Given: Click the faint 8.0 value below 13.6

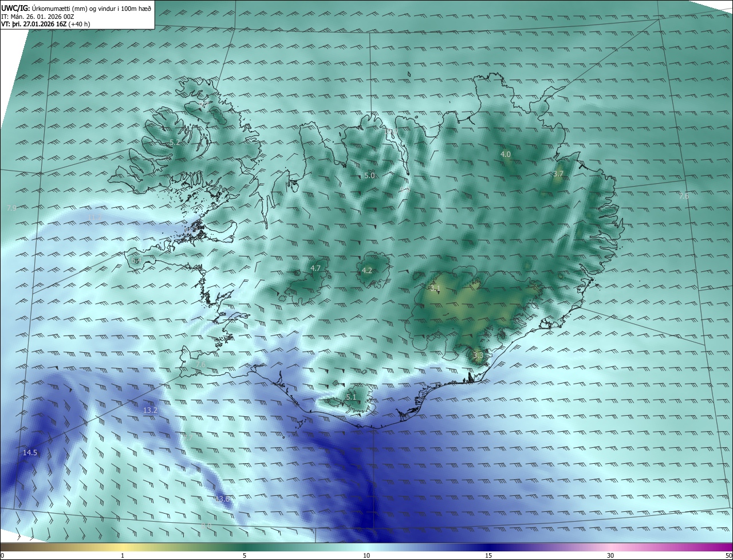Looking at the screenshot, I should pos(206,525).
